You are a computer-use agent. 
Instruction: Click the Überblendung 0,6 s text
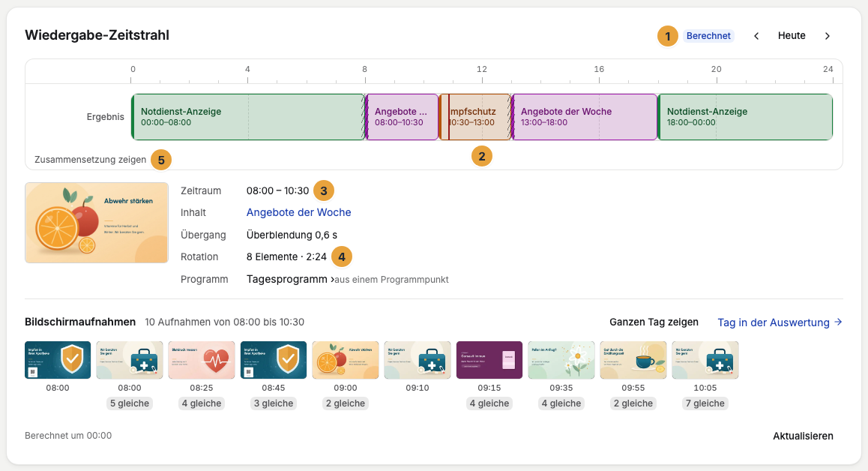pos(292,235)
